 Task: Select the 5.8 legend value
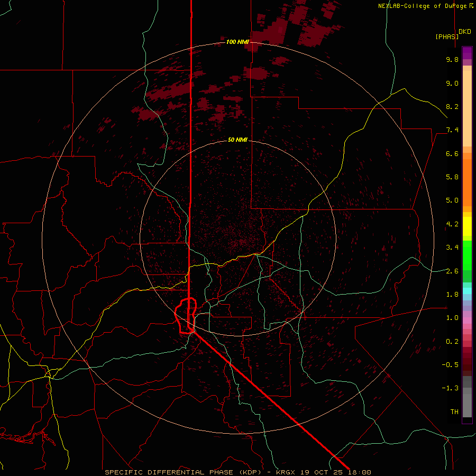point(452,177)
